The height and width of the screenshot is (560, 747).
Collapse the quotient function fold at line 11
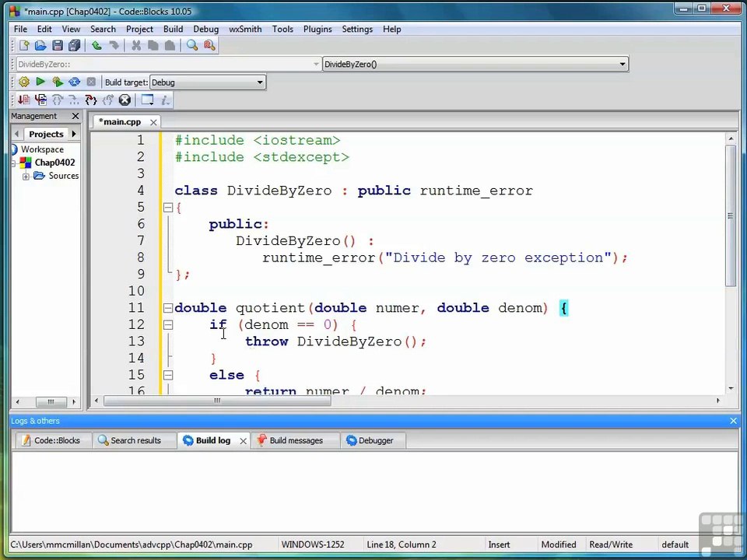click(168, 308)
